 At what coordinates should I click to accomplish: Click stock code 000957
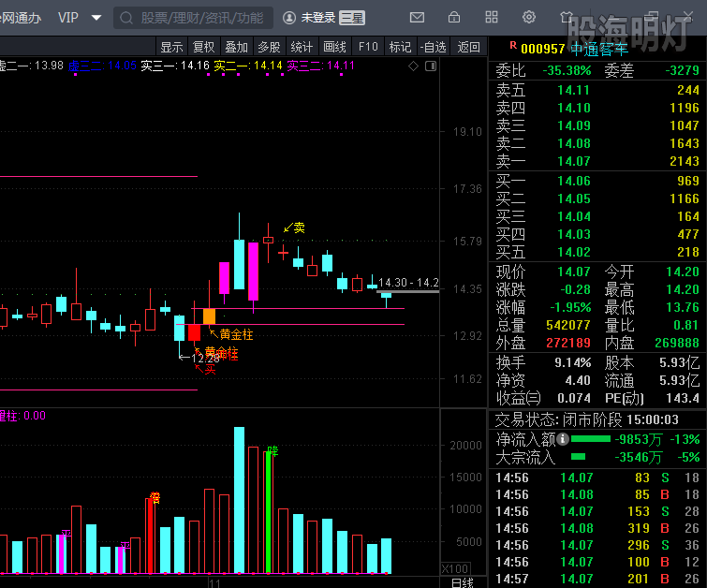coord(543,49)
